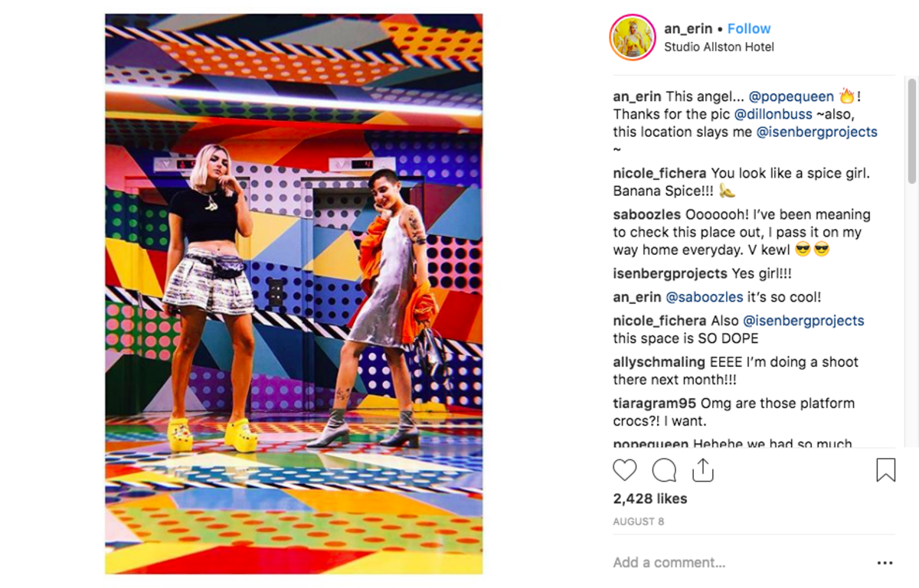919x588 pixels.
Task: Open @isenbergprojects mention in the caption
Action: click(816, 132)
